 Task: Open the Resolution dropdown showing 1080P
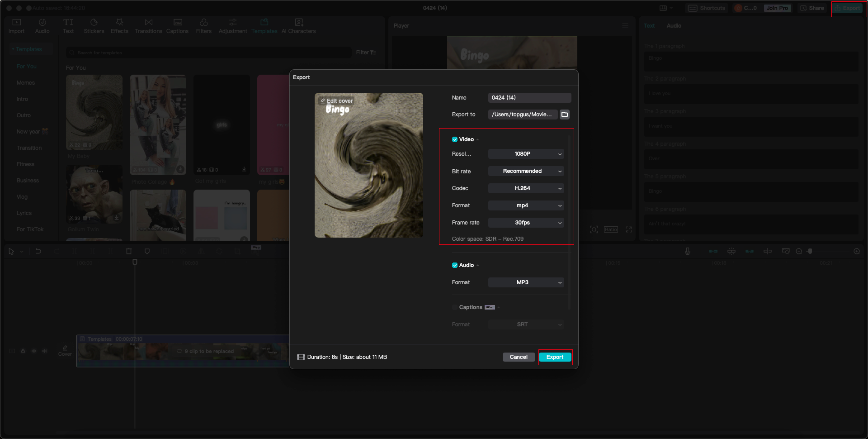pos(526,154)
